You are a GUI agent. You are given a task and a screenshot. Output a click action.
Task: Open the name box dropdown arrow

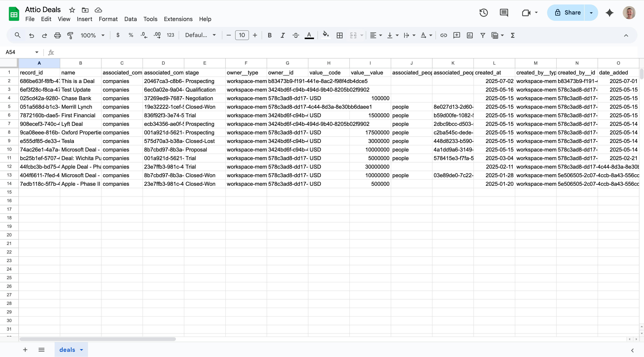click(x=37, y=52)
